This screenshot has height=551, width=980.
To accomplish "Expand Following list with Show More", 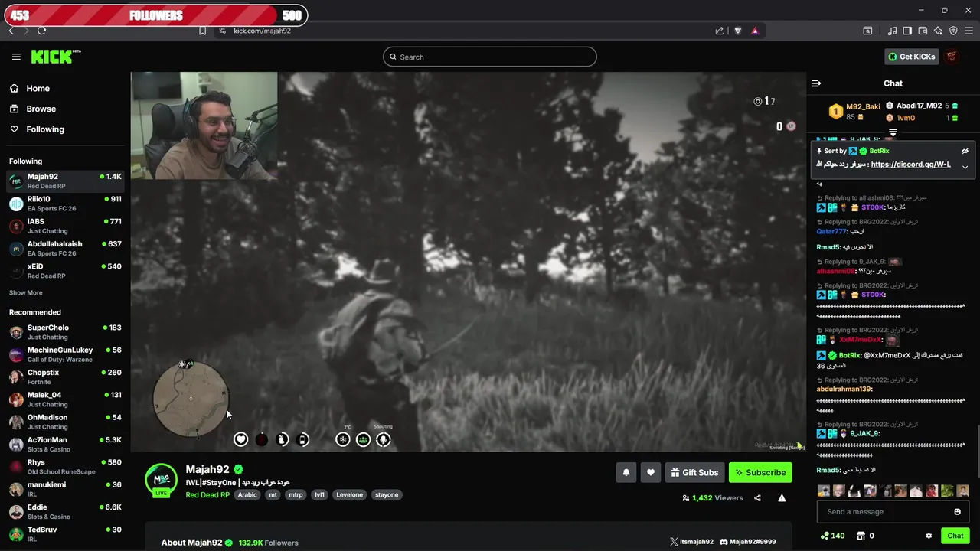I will pos(25,293).
